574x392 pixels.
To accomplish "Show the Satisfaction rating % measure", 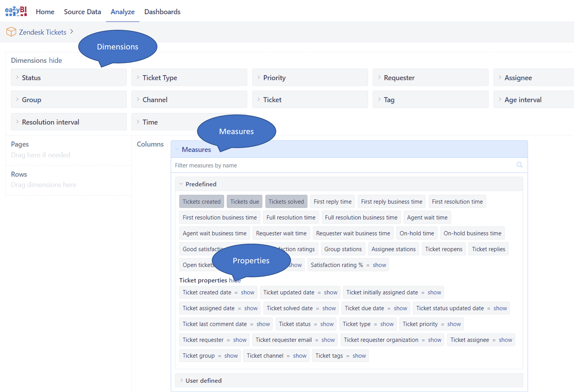I will pyautogui.click(x=379, y=265).
